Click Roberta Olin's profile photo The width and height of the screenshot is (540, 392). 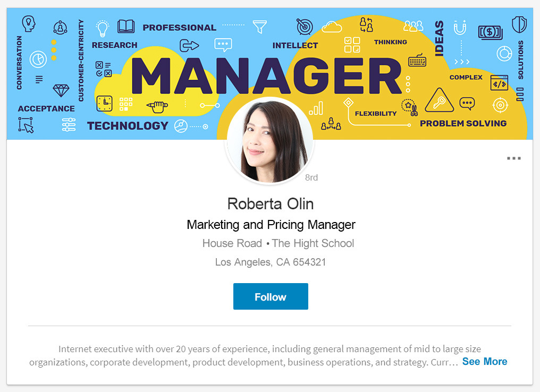tap(269, 141)
